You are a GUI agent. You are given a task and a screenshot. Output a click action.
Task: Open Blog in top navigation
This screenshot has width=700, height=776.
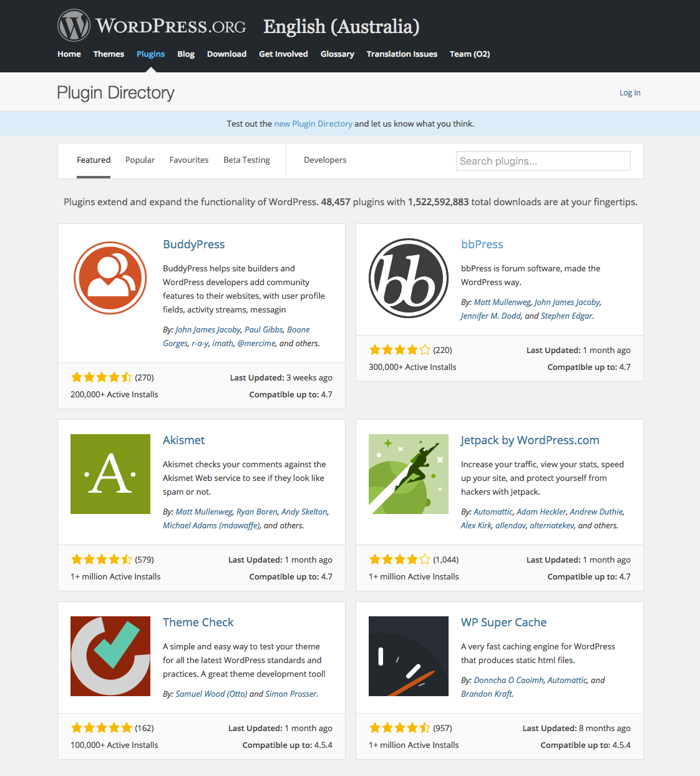pos(186,54)
